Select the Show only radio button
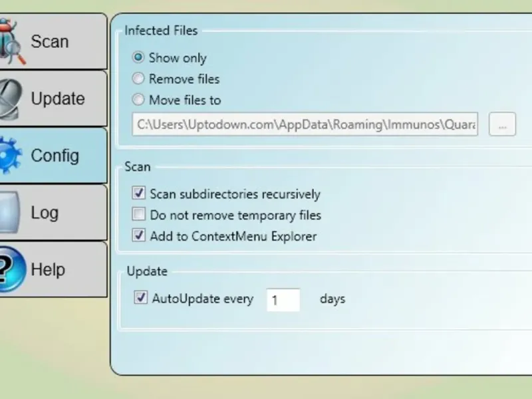Screen dimensions: 532x399 tap(138, 57)
